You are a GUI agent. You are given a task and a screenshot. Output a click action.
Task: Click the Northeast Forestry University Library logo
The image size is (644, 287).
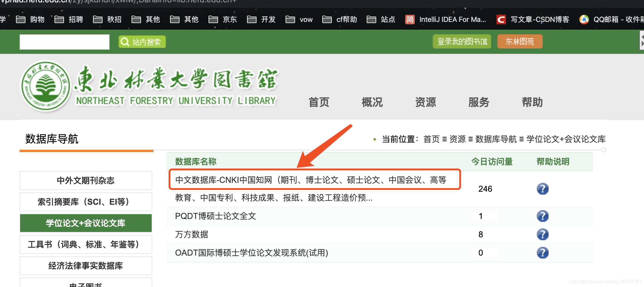coord(149,86)
